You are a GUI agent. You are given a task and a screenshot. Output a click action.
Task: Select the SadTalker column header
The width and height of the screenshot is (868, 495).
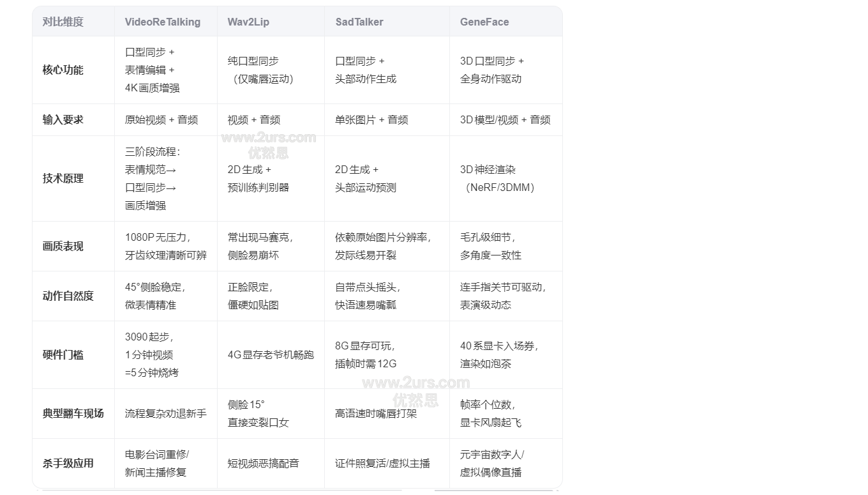point(387,22)
